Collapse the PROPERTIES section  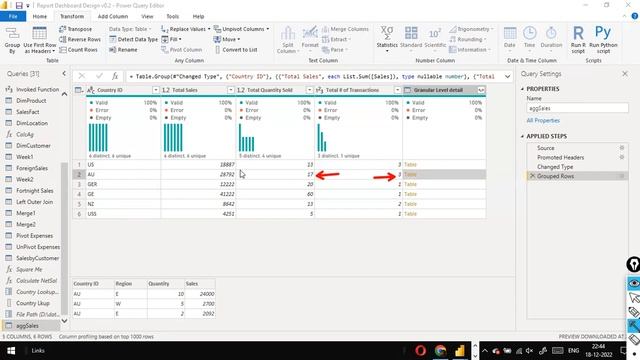[522, 89]
